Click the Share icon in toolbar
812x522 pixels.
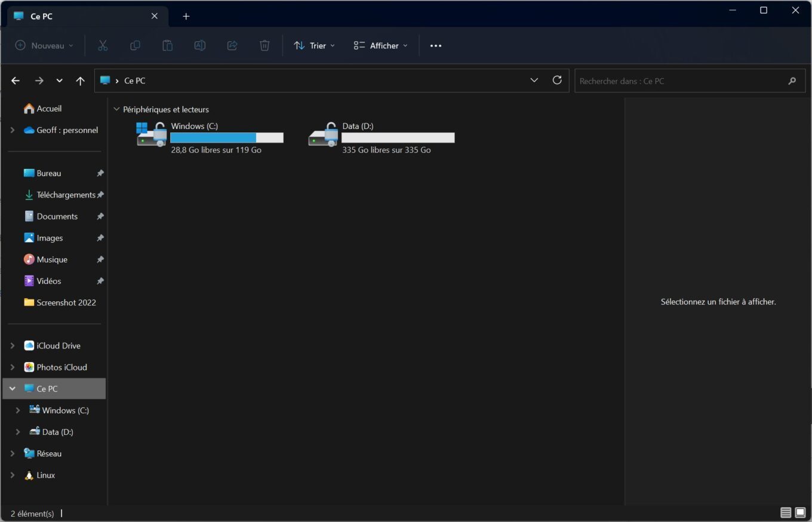[x=232, y=45]
